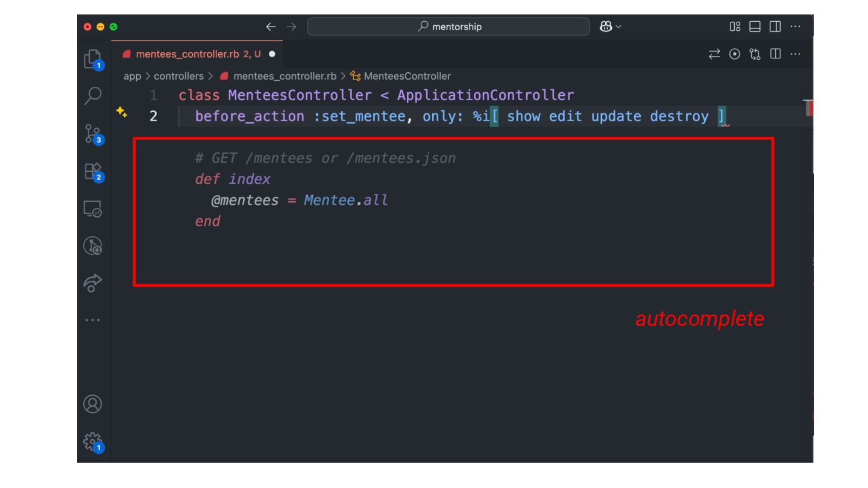Open the Remote Explorer view
Screen dimensions: 868x488
pos(92,208)
